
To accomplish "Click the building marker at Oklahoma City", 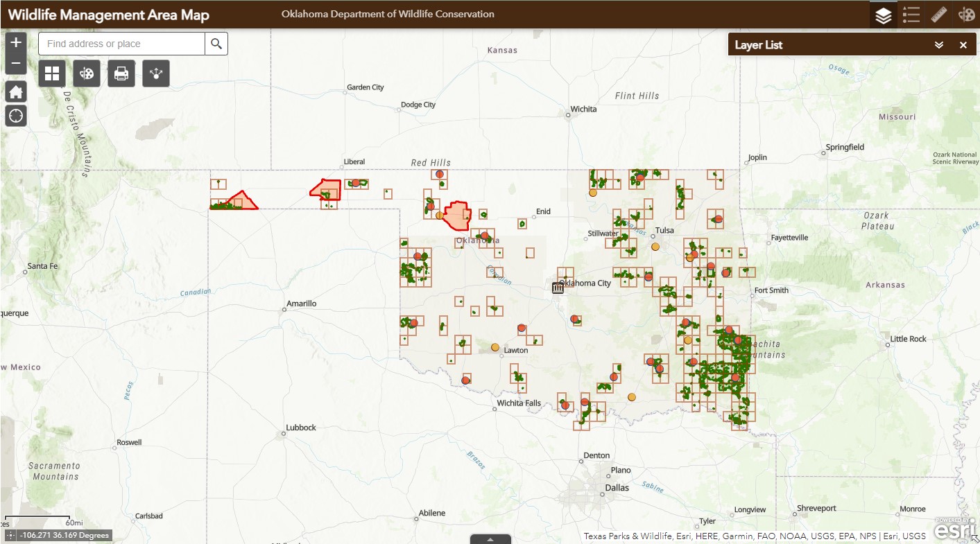I will coord(558,288).
